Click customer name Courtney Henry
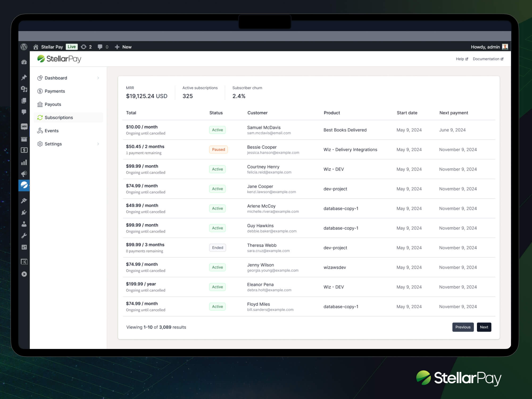 (x=263, y=167)
